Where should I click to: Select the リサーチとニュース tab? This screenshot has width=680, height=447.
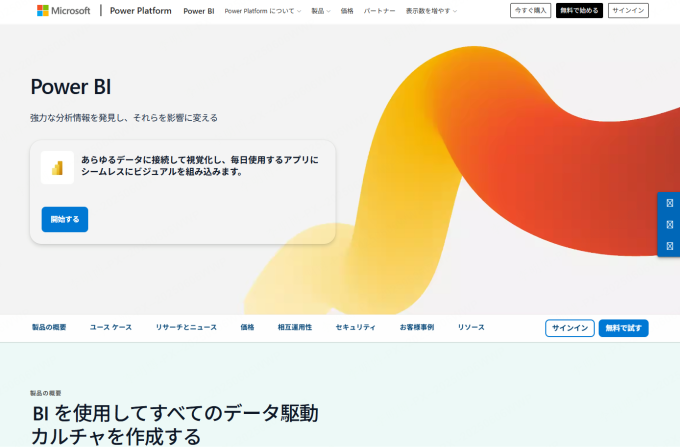click(x=186, y=327)
